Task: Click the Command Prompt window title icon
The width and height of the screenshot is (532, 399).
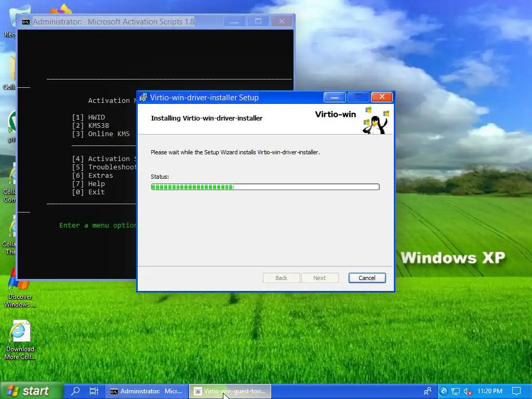Action: coord(26,22)
